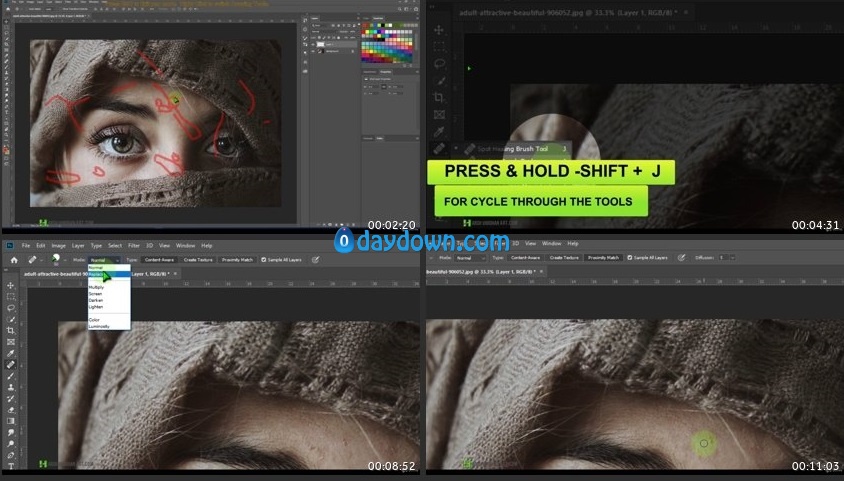Open Edit menu in 00:08:52 frame
This screenshot has height=481, width=844.
coord(41,245)
